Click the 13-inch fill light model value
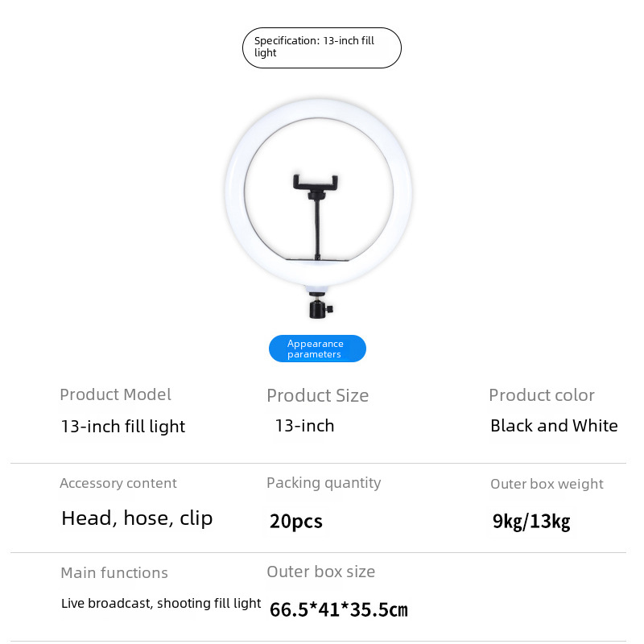 (123, 427)
